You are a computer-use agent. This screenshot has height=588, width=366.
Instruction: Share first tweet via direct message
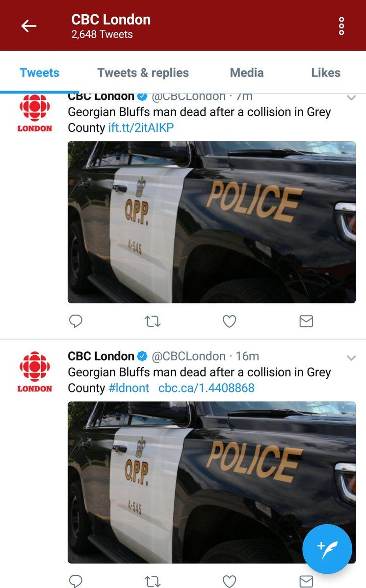point(306,321)
